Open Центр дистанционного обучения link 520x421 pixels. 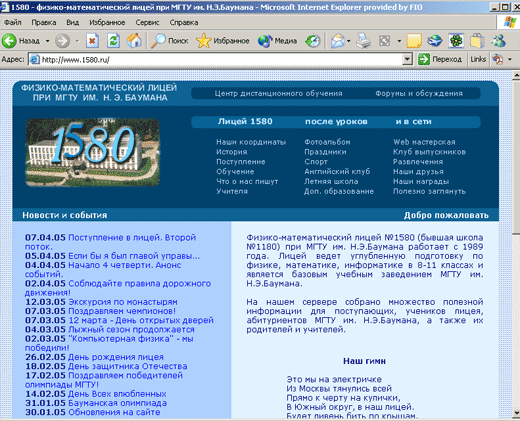click(278, 93)
